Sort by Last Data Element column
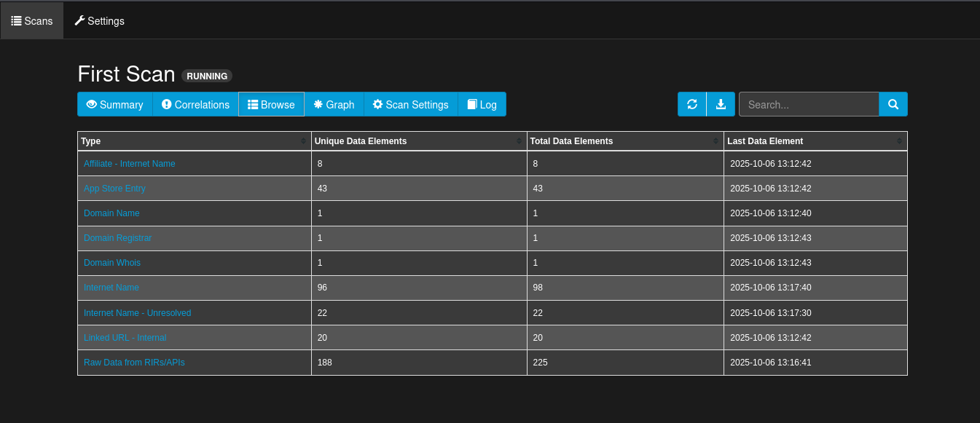The image size is (980, 423). point(899,141)
